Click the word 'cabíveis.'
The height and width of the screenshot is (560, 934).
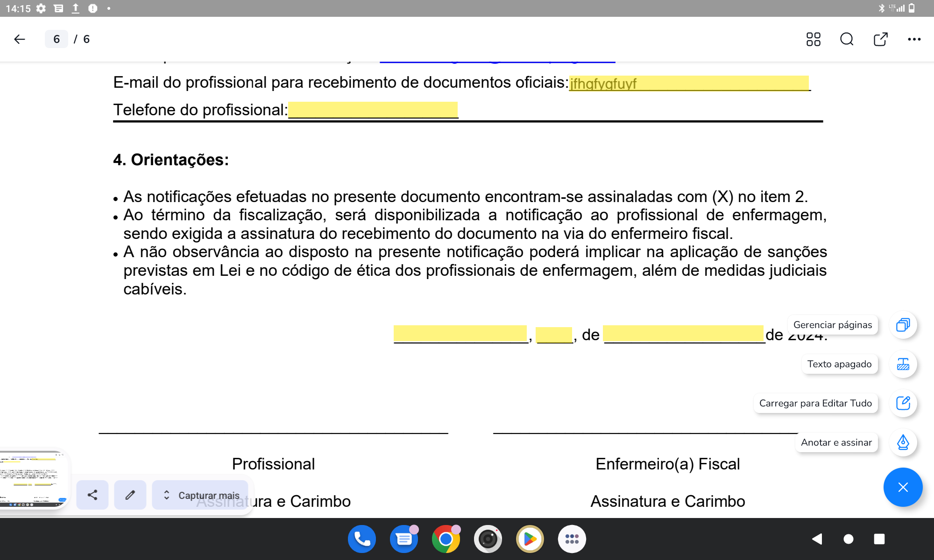click(155, 289)
